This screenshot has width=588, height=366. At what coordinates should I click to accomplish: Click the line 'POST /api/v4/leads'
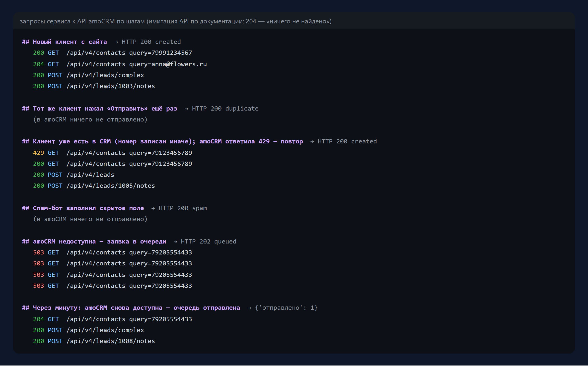tap(74, 175)
